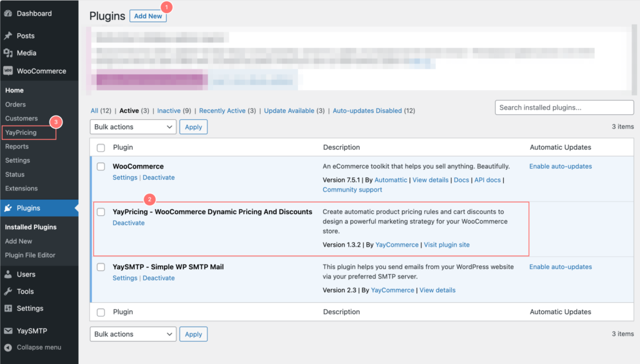Click the Posts pushpin icon
Image resolution: width=640 pixels, height=364 pixels.
[8, 36]
